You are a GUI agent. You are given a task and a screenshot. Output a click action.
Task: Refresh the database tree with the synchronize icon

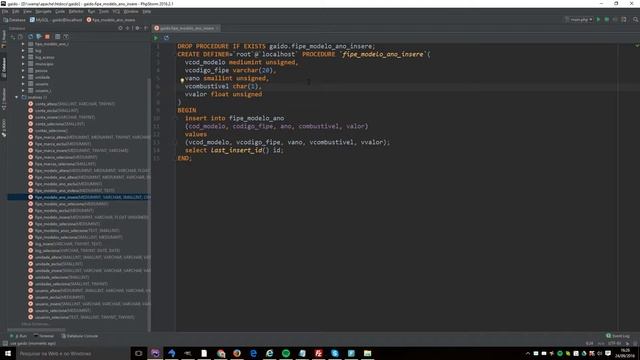click(x=30, y=37)
